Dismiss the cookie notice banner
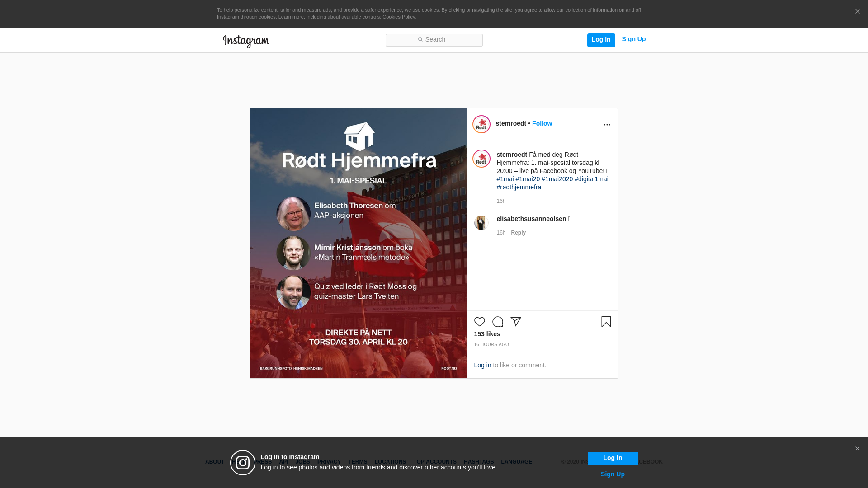Image resolution: width=868 pixels, height=488 pixels. 857,12
